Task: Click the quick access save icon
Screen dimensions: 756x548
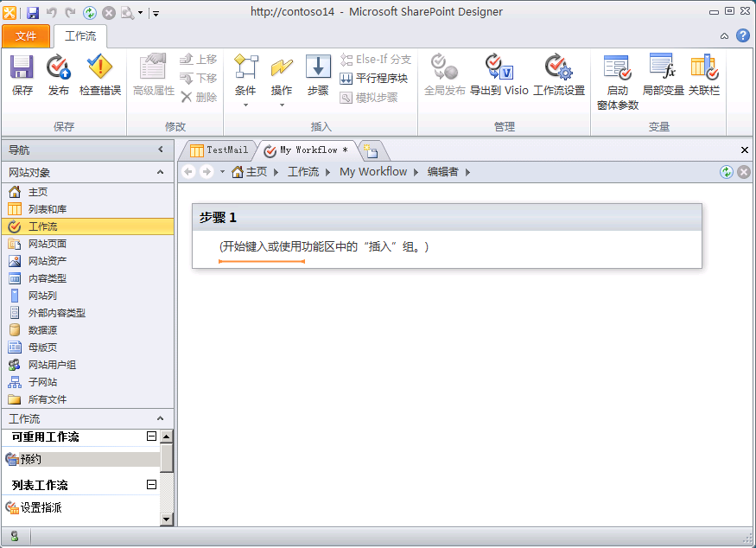Action: 32,13
